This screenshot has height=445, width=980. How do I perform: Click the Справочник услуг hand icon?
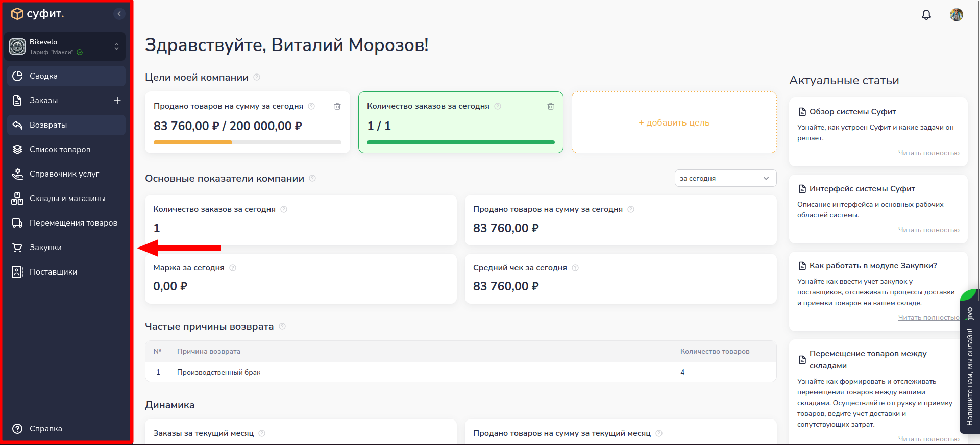pos(17,174)
